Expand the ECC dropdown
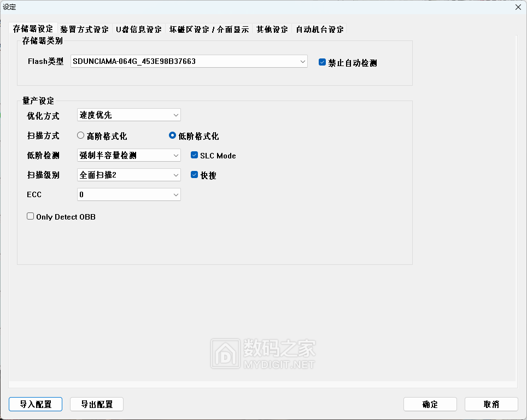The width and height of the screenshot is (527, 420). [128, 195]
